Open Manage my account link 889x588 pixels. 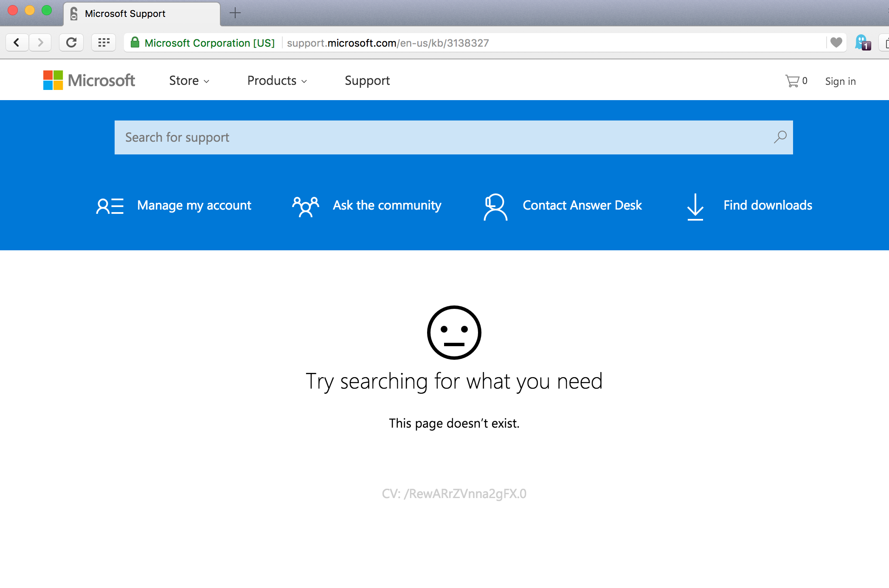tap(194, 205)
